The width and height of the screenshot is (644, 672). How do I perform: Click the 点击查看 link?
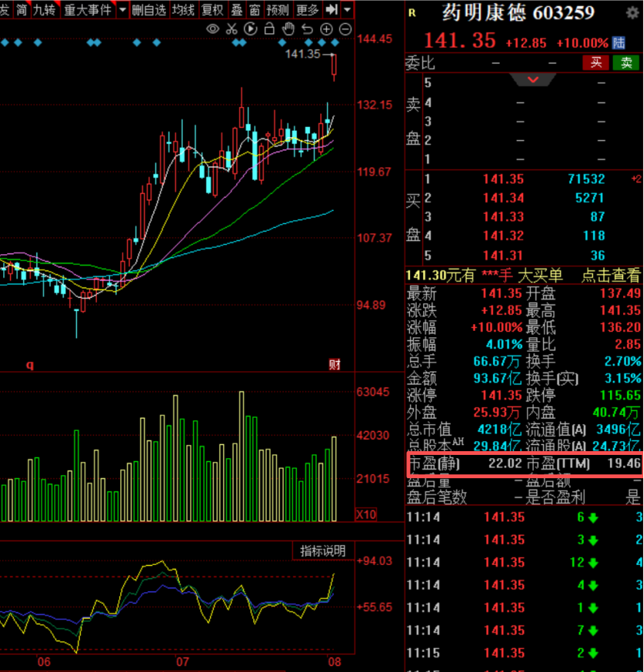[610, 275]
